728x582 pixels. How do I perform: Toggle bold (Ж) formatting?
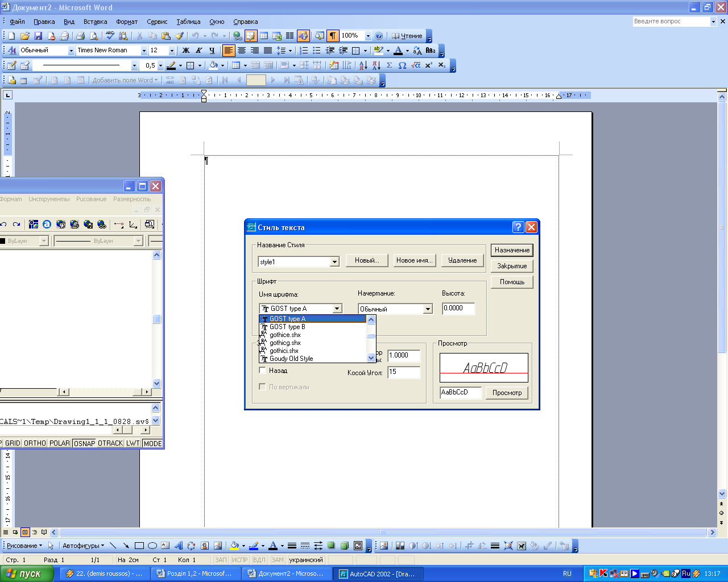pyautogui.click(x=185, y=51)
